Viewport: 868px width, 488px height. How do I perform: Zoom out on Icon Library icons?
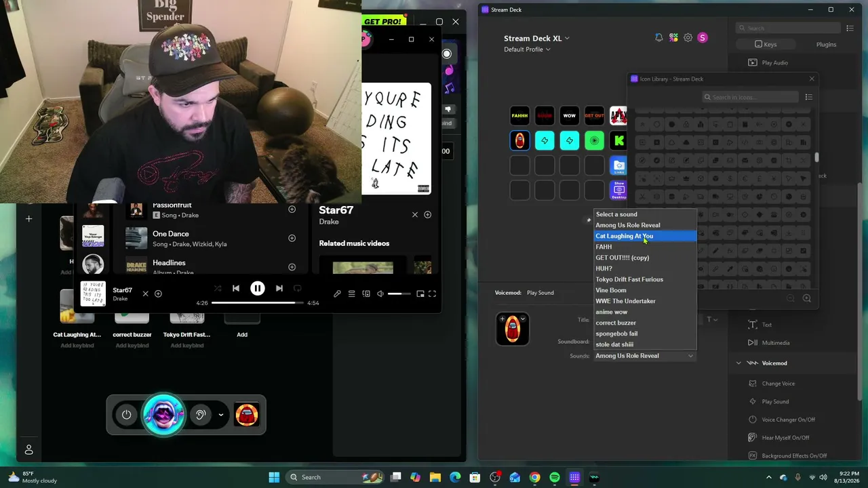791,298
